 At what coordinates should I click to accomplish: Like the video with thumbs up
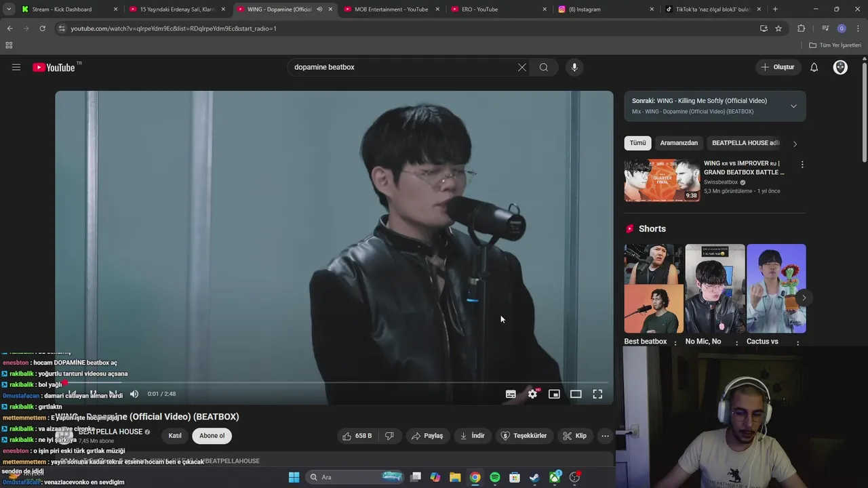coord(357,436)
